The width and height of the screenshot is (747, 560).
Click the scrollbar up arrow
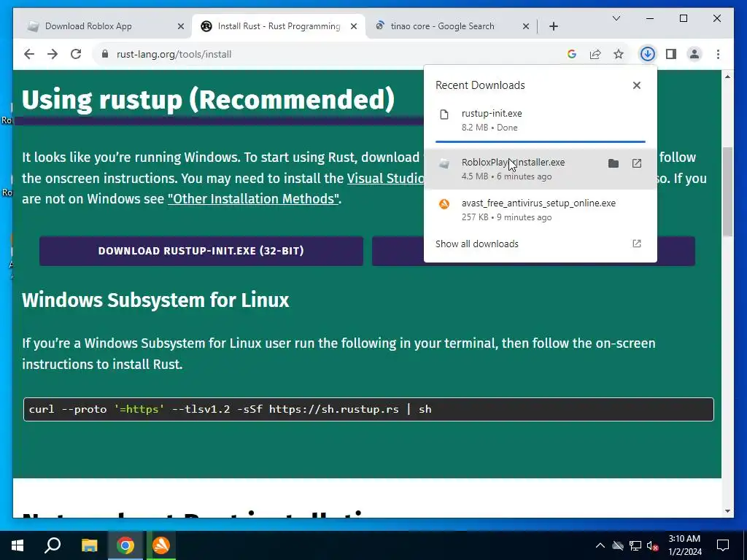point(727,76)
